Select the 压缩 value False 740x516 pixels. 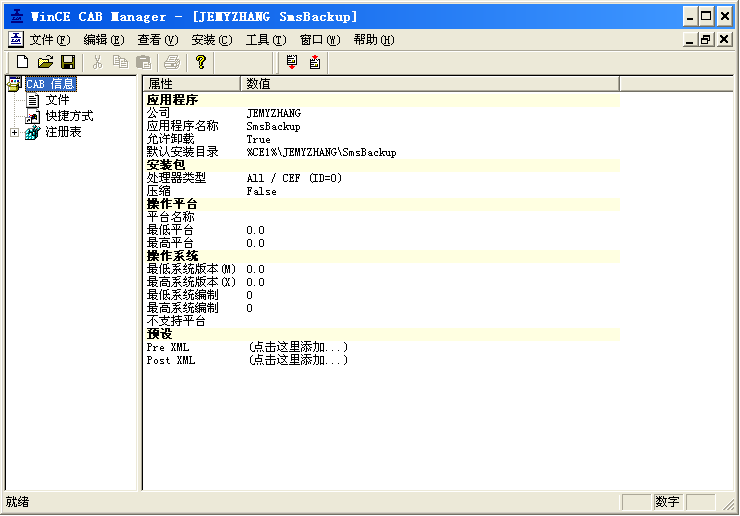click(261, 191)
